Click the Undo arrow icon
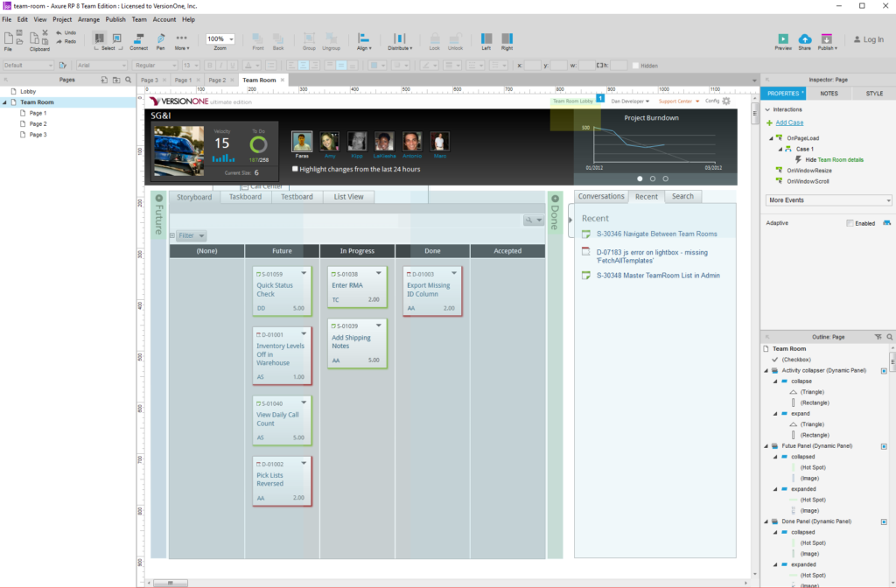 (59, 32)
